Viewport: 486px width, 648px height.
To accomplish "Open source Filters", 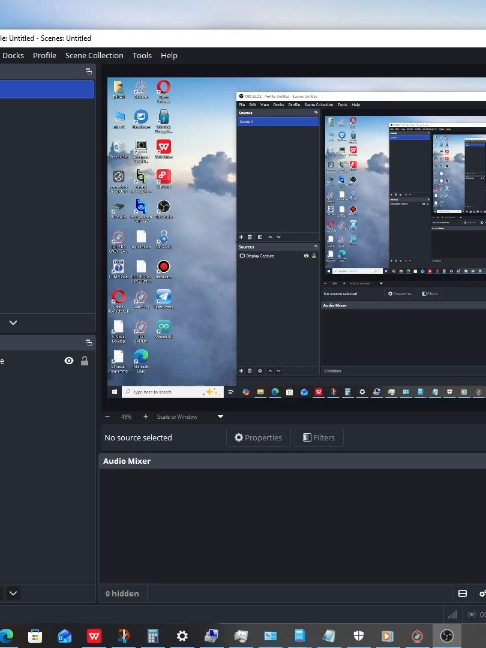I will coord(319,438).
